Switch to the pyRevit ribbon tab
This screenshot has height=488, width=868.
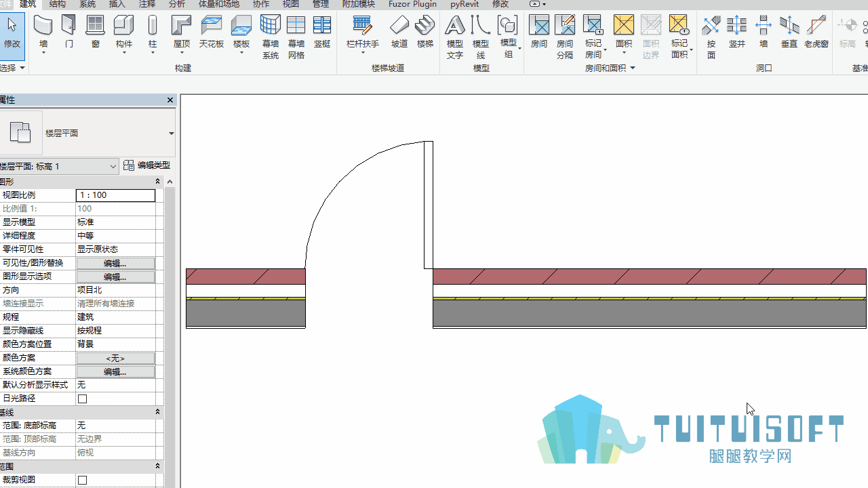[465, 4]
